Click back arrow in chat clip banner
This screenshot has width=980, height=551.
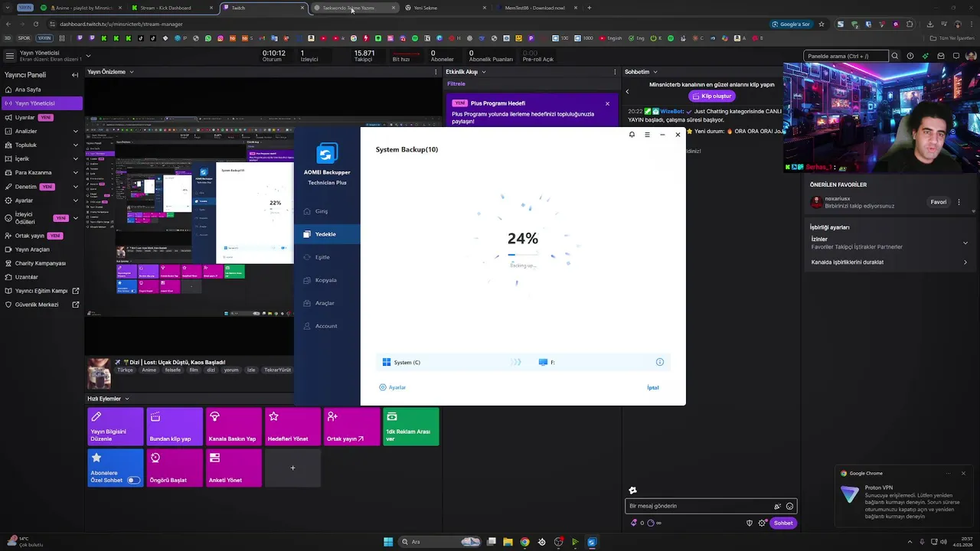[x=627, y=92]
